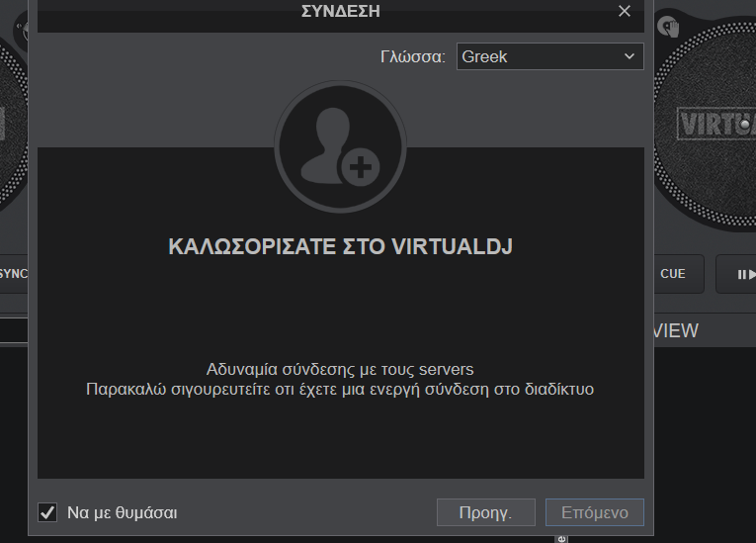Viewport: 756px width, 543px height.
Task: Uncheck the Να με θυμάσαι checkbox
Action: point(47,512)
